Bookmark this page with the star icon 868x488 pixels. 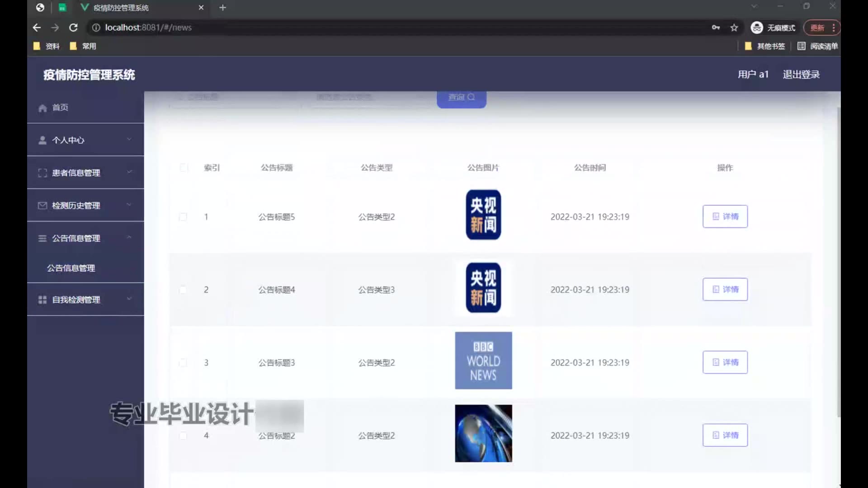point(734,28)
